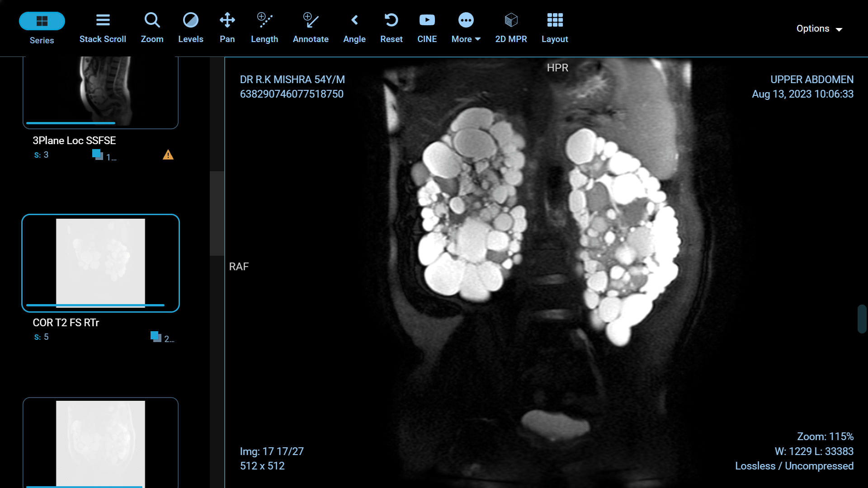Toggle the Series panel visibility
868x488 pixels.
pos(42,27)
